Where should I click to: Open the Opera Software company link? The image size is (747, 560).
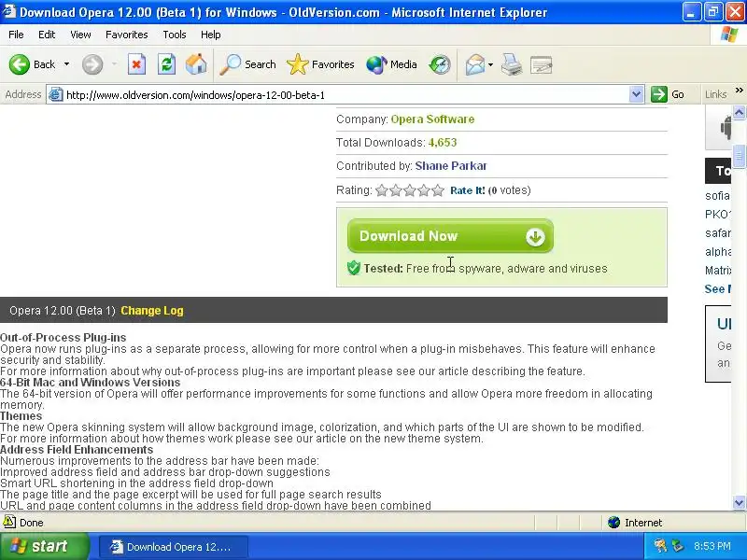point(432,119)
